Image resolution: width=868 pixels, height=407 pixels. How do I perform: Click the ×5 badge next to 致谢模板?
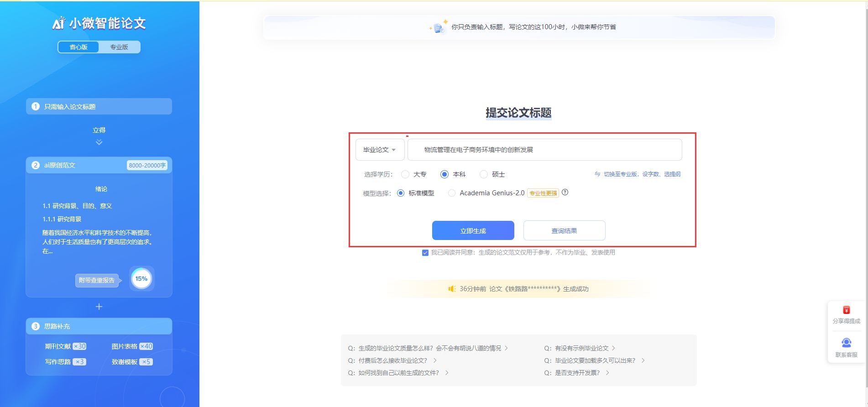point(146,362)
